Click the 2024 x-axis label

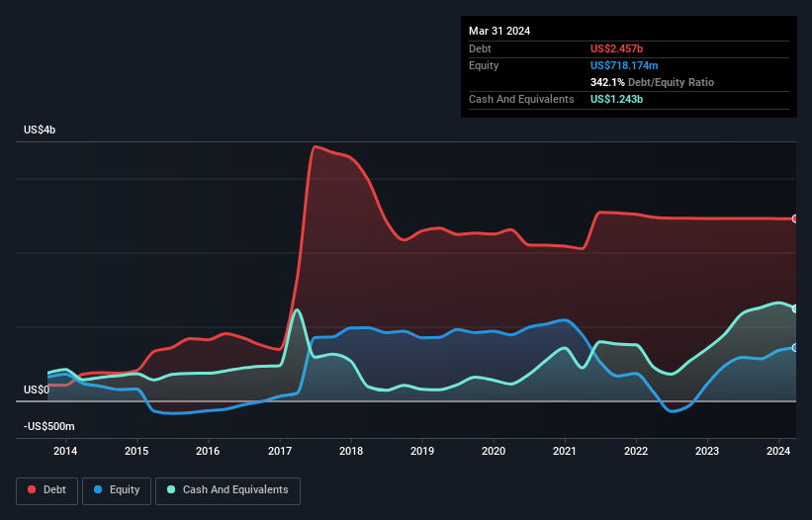click(x=778, y=451)
